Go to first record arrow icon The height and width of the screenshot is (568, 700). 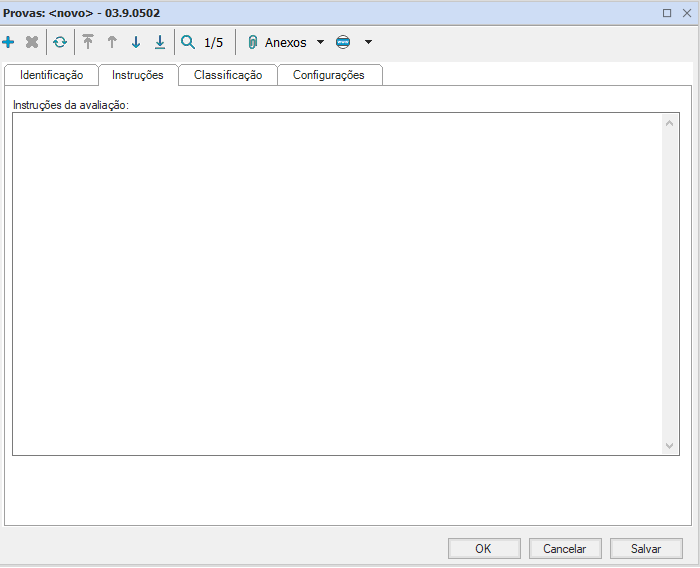click(x=88, y=43)
